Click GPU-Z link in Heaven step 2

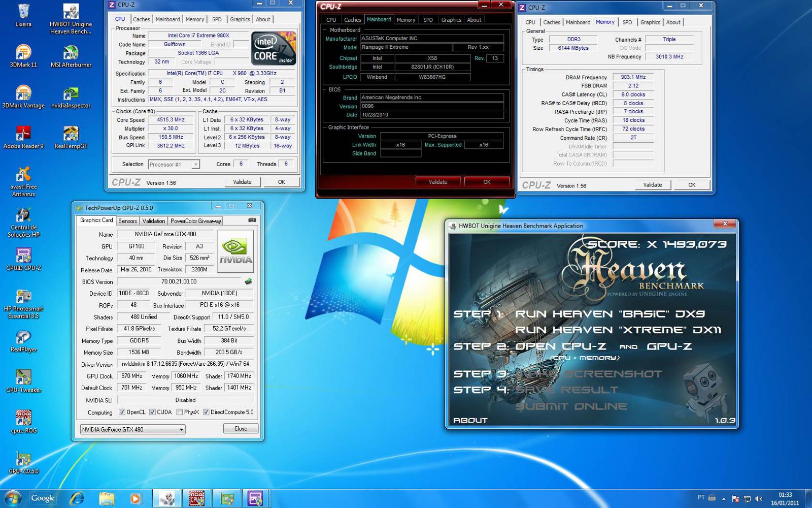pos(669,346)
